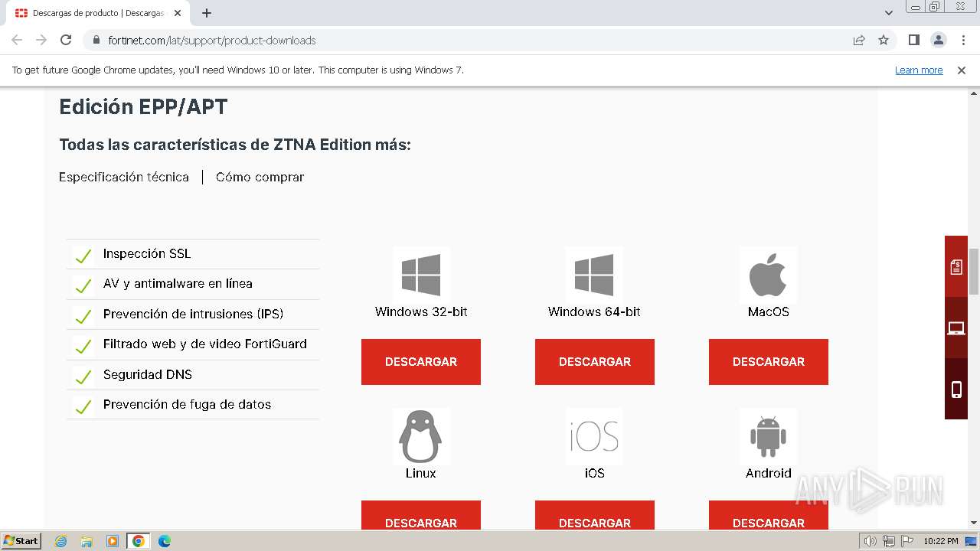The height and width of the screenshot is (551, 980).
Task: Download the Windows 32-bit client
Action: coord(421,361)
